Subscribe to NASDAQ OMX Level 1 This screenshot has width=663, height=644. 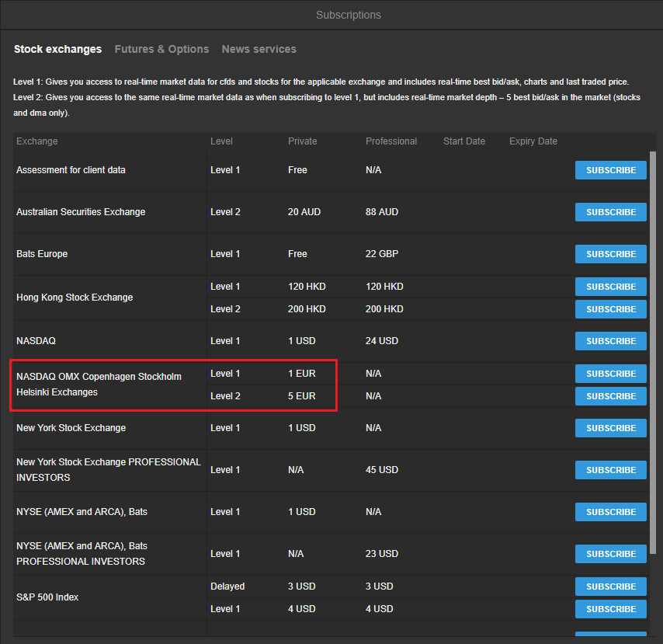tap(610, 374)
